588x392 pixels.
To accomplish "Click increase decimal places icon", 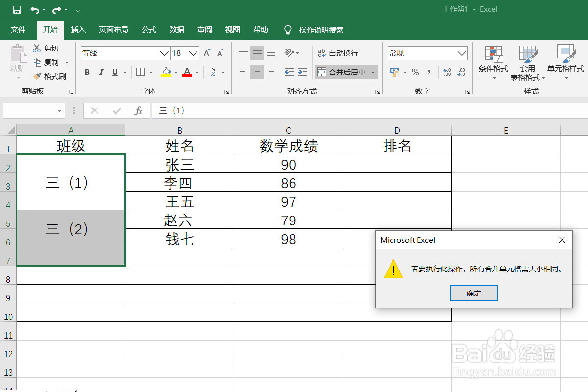I will click(446, 72).
